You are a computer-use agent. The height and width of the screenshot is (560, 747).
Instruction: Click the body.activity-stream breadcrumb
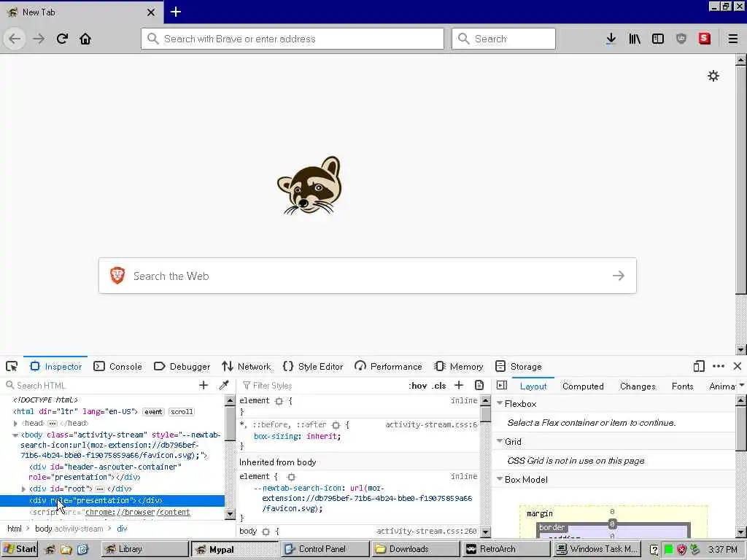pos(69,529)
